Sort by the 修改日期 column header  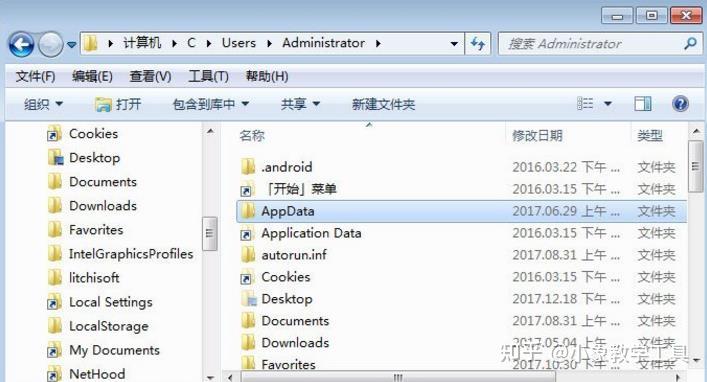point(537,135)
